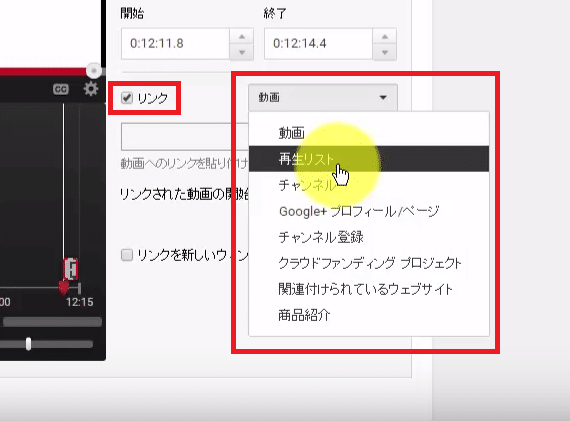Open the 動画 link type dropdown
The height and width of the screenshot is (421, 570).
(323, 97)
